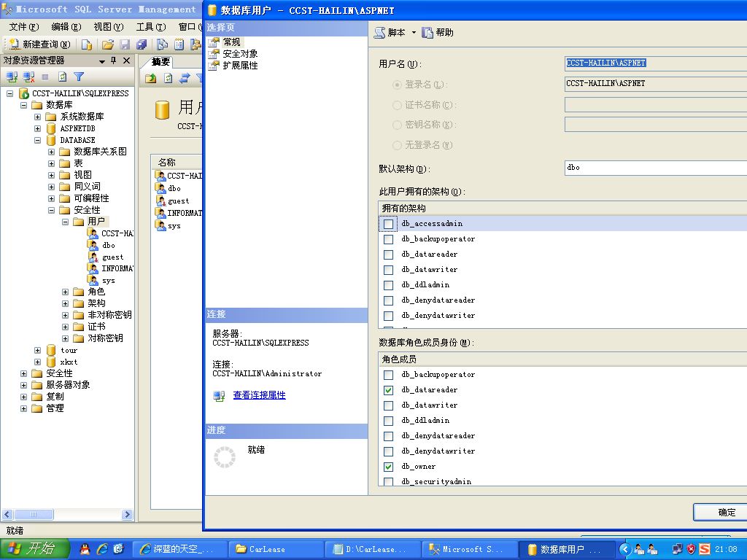Screen dimensions: 747x560
Task: Click the save all icon in toolbar
Action: point(142,44)
